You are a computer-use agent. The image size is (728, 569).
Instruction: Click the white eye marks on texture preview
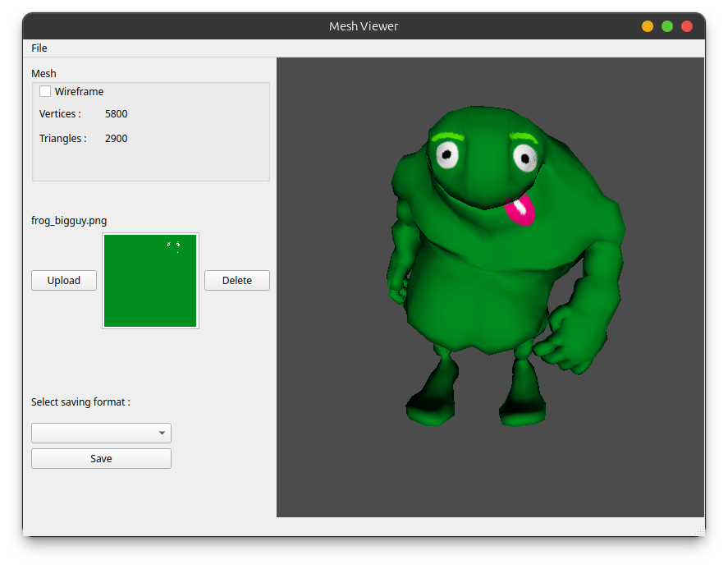click(x=173, y=244)
